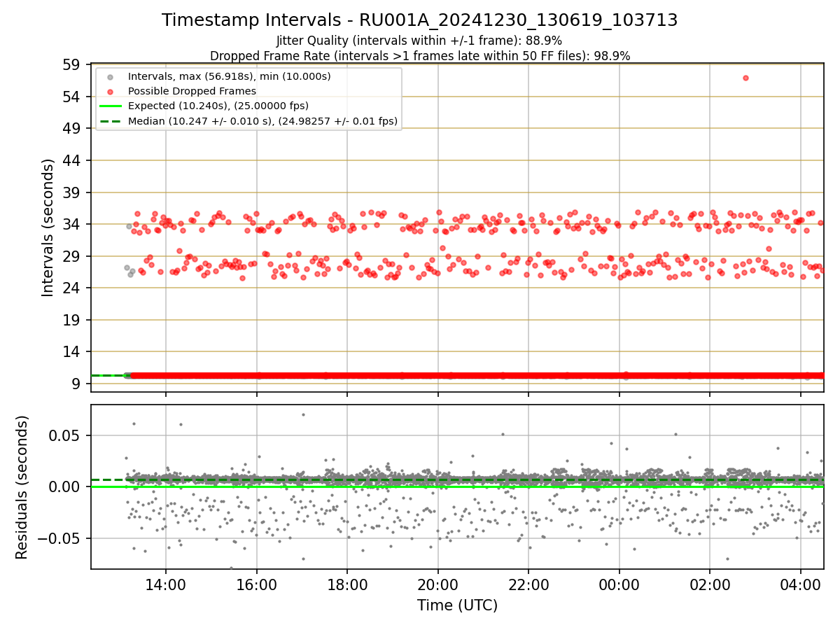
Task: Click the x-axis tick label '16:00'
Action: click(257, 584)
